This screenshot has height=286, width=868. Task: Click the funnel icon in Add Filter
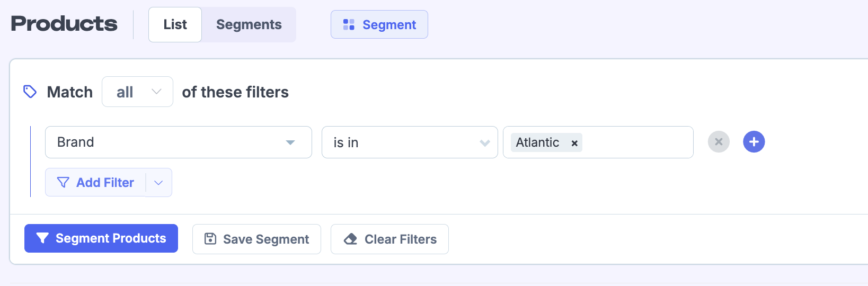click(x=63, y=183)
